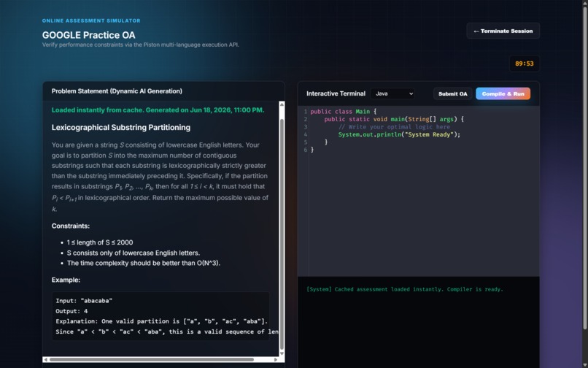588x368 pixels.
Task: Click the 'Output: 4' example line
Action: click(x=71, y=311)
